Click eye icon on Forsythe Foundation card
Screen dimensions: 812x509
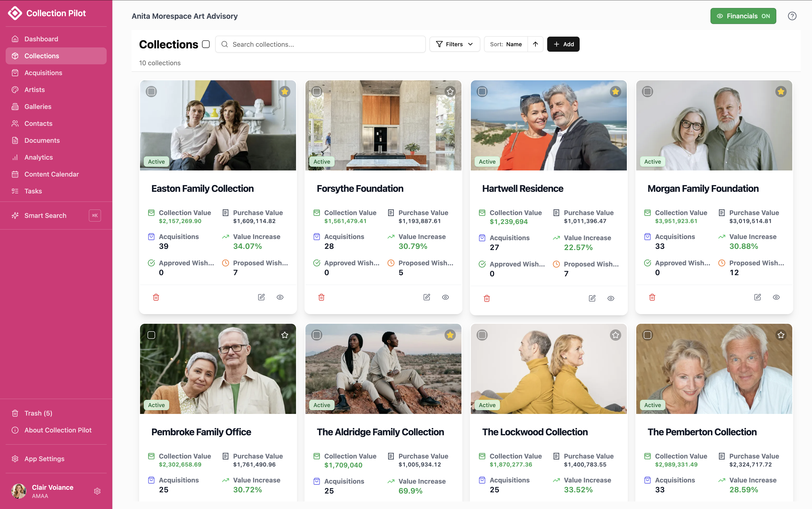(445, 297)
